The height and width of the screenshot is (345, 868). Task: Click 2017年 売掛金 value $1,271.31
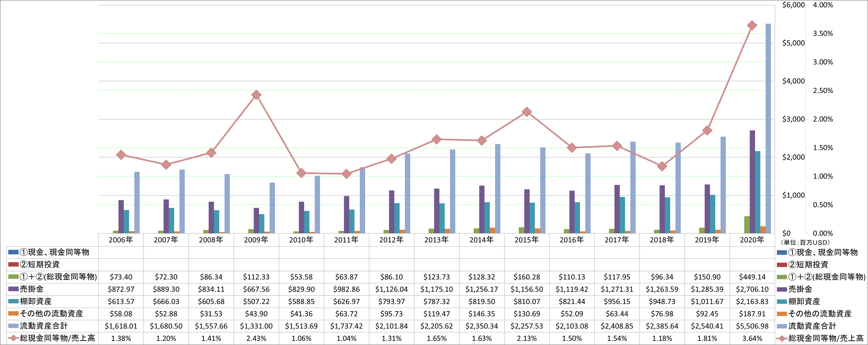pos(617,289)
